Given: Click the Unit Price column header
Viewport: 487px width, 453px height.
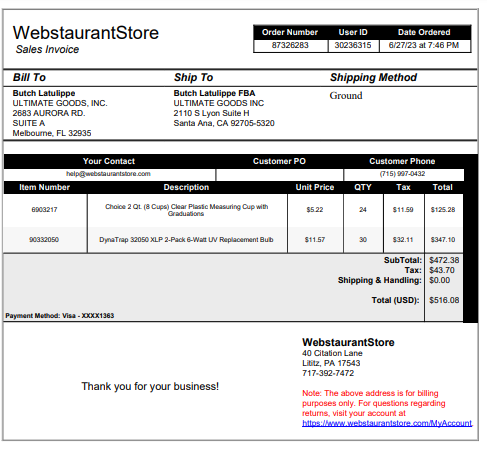Looking at the screenshot, I should (315, 187).
